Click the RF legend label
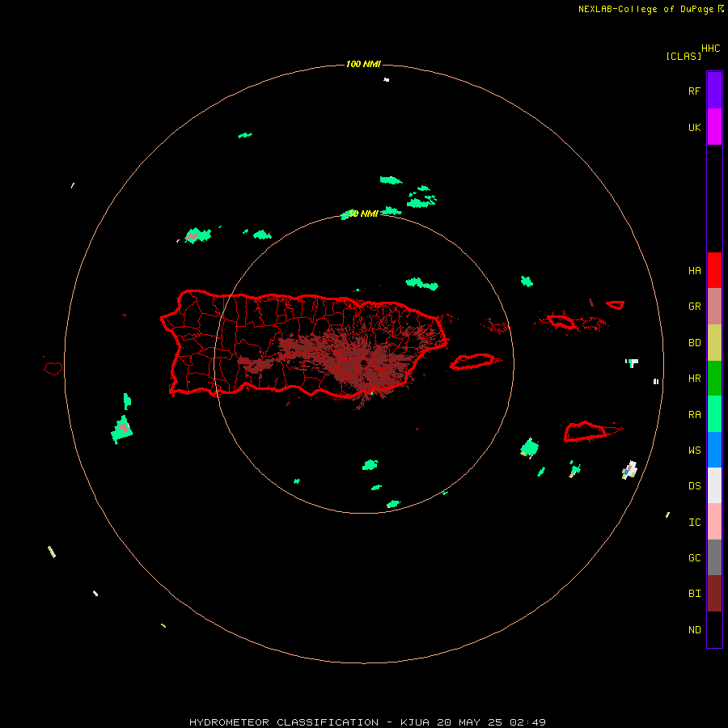Viewport: 728px width, 728px height. point(694,91)
